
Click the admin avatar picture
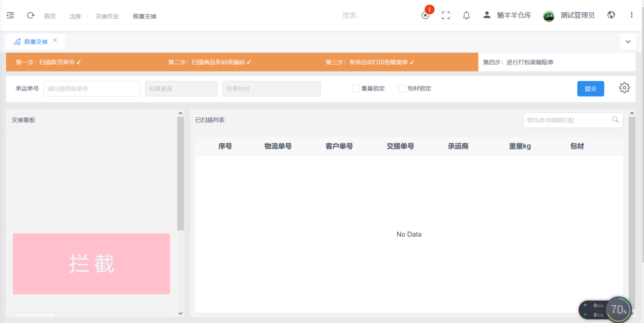[x=549, y=16]
